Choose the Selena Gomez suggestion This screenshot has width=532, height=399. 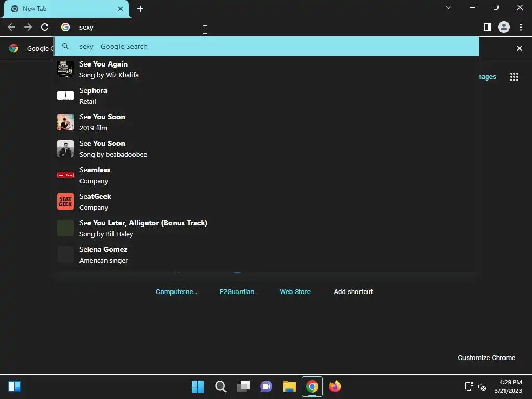click(x=267, y=255)
